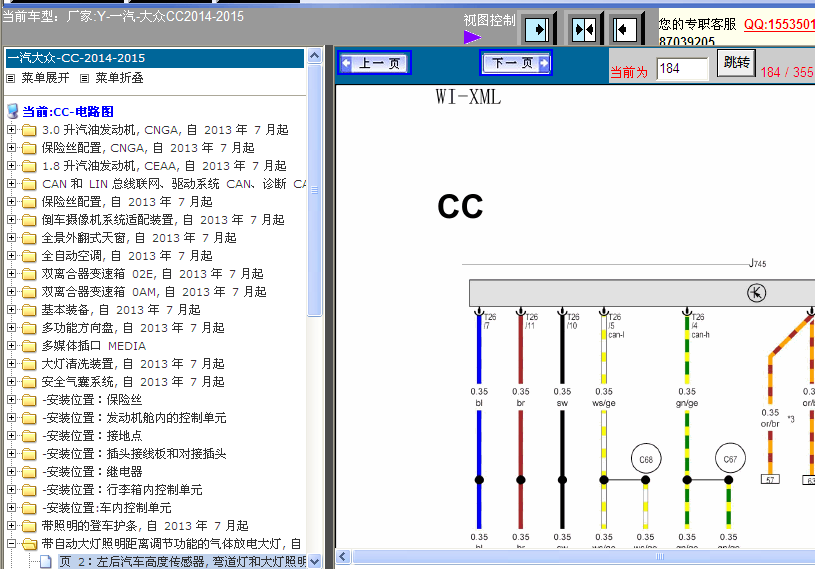Click the T26 /7 pin label
This screenshot has height=569, width=815.
(490, 321)
